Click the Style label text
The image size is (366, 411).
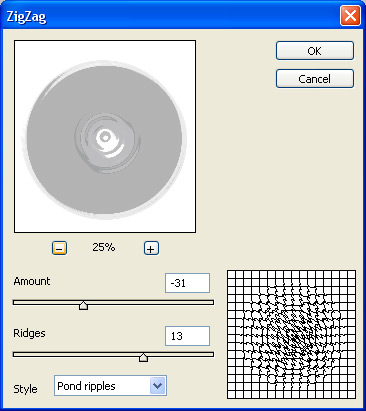[25, 389]
